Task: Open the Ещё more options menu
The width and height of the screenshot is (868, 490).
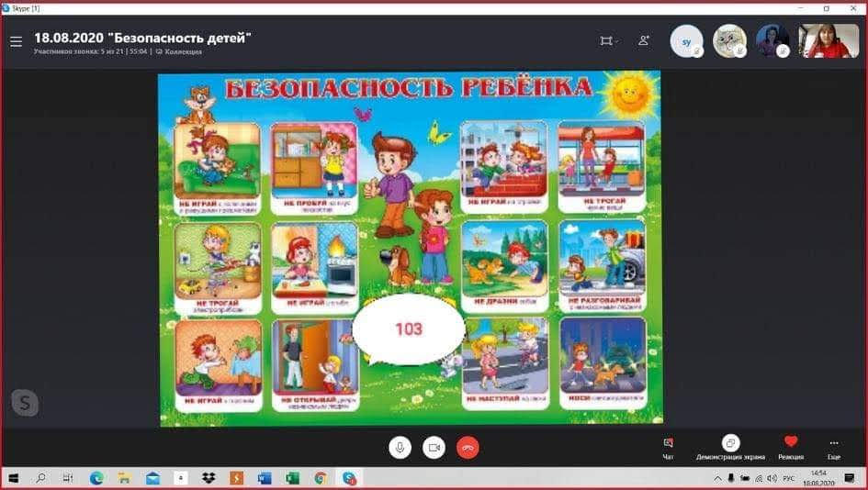Action: (833, 447)
